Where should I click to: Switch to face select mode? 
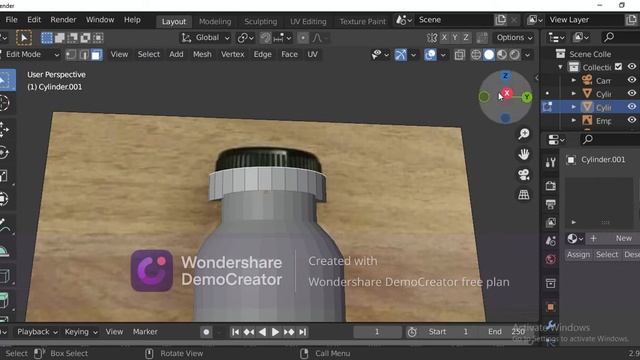(x=96, y=55)
